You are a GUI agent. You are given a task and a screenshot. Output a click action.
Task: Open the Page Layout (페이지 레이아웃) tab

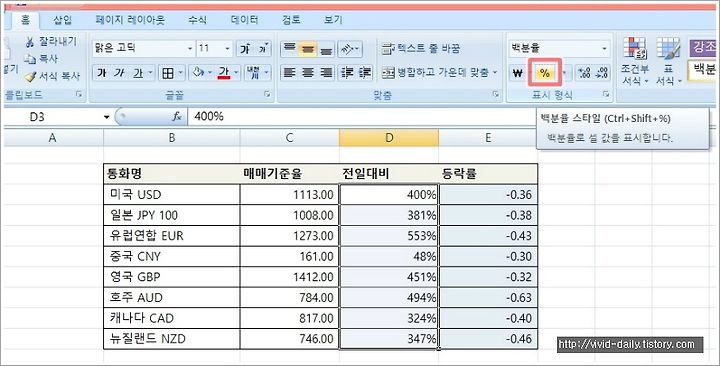click(130, 20)
